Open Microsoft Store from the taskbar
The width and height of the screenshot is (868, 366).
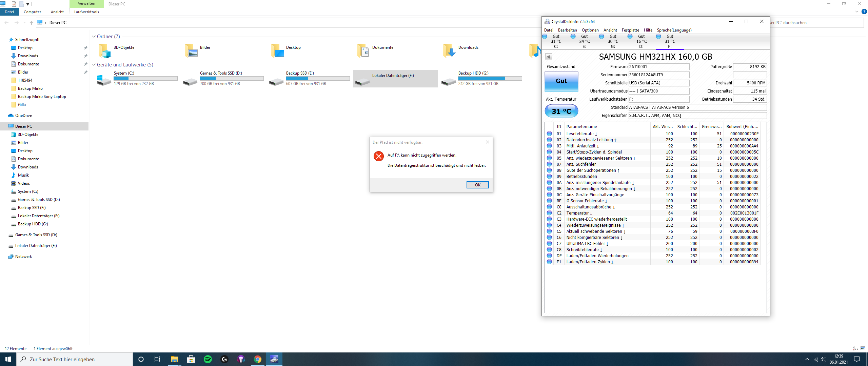(191, 359)
